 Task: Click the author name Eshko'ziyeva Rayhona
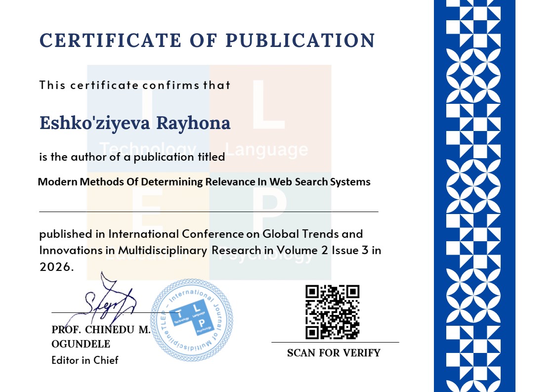(x=135, y=123)
